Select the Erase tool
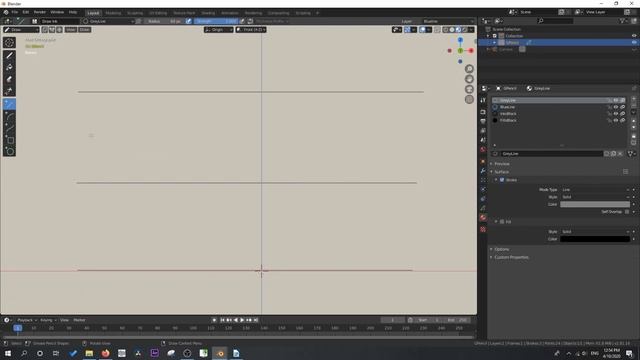640x360 pixels. click(9, 79)
